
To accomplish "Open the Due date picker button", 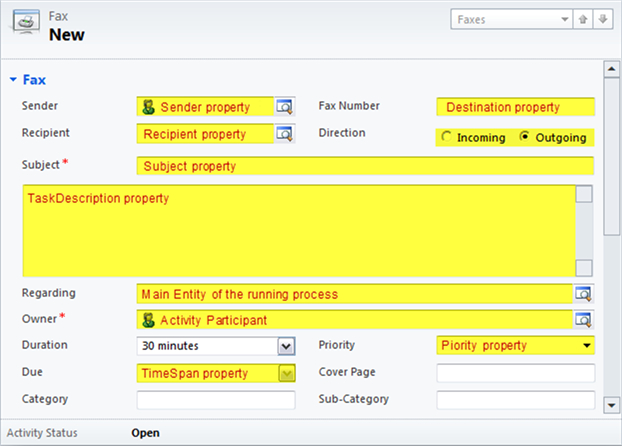I will pyautogui.click(x=287, y=373).
